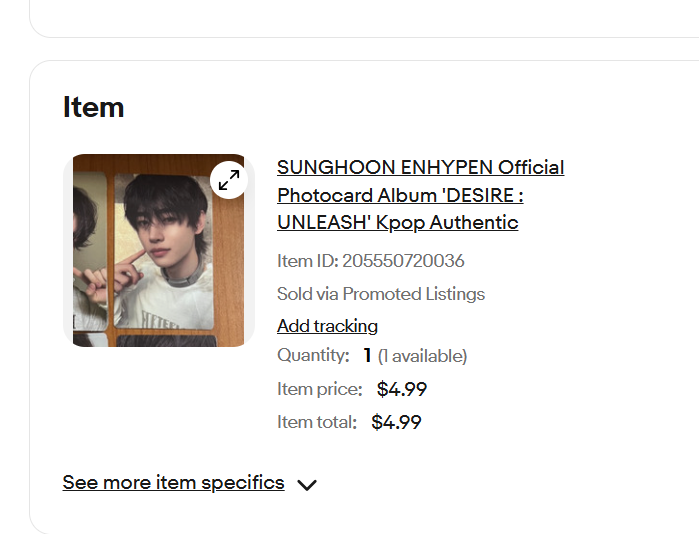Click the expand image arrows icon
The height and width of the screenshot is (534, 699).
(x=229, y=180)
